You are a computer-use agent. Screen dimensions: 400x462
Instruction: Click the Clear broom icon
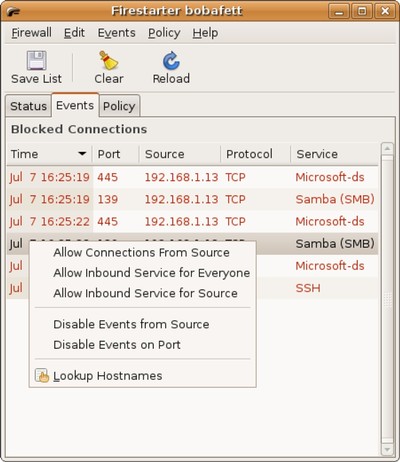click(x=109, y=60)
